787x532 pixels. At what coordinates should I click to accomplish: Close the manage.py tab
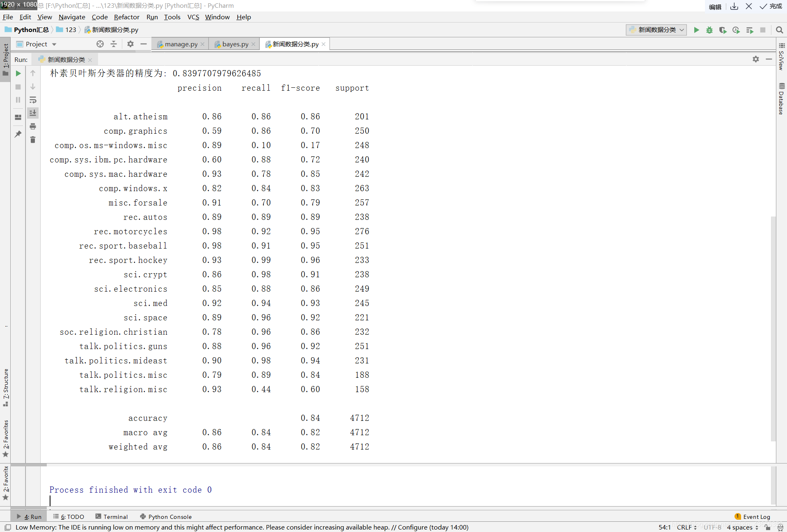click(203, 44)
